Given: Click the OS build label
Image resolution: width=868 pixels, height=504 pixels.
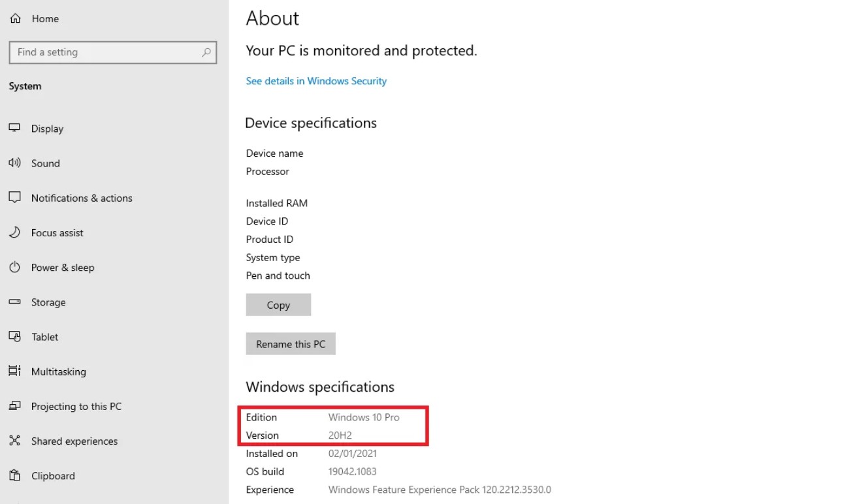Looking at the screenshot, I should (x=265, y=471).
